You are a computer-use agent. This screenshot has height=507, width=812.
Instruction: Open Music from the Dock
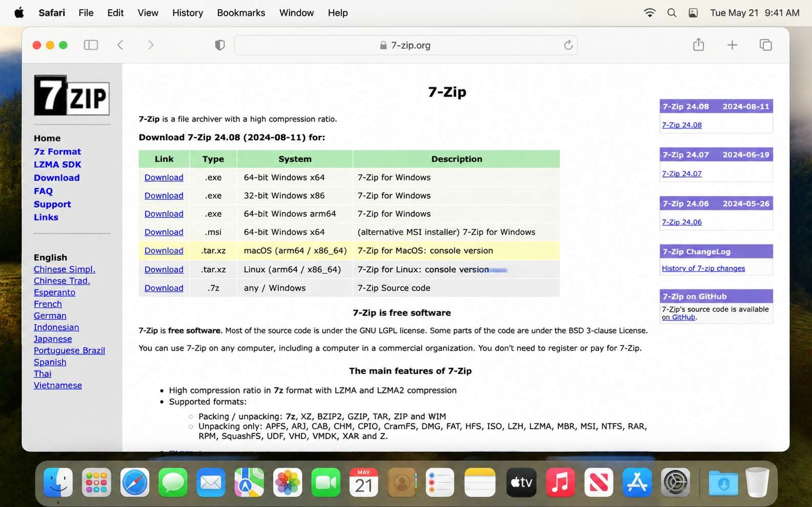560,482
